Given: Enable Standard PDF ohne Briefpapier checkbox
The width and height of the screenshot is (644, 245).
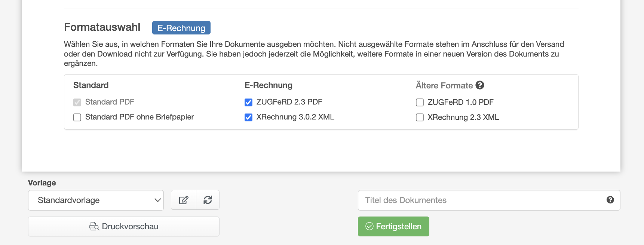Looking at the screenshot, I should click(77, 117).
